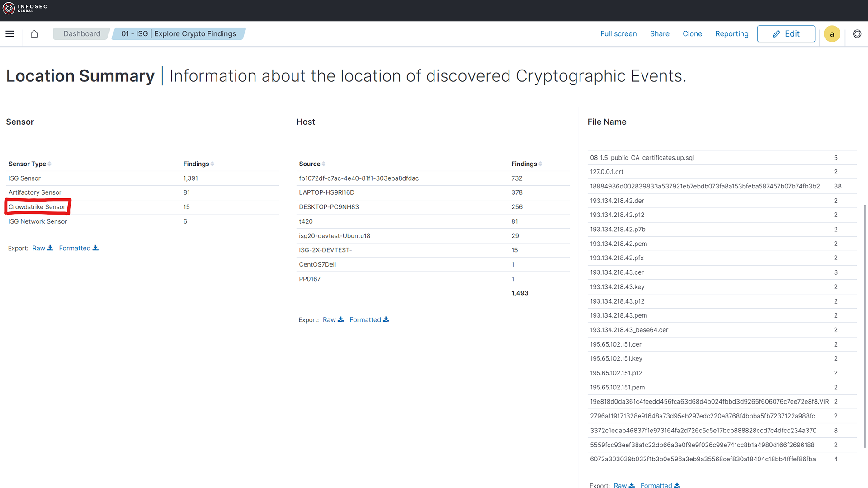
Task: Sort Host table by Findings column
Action: tap(527, 164)
